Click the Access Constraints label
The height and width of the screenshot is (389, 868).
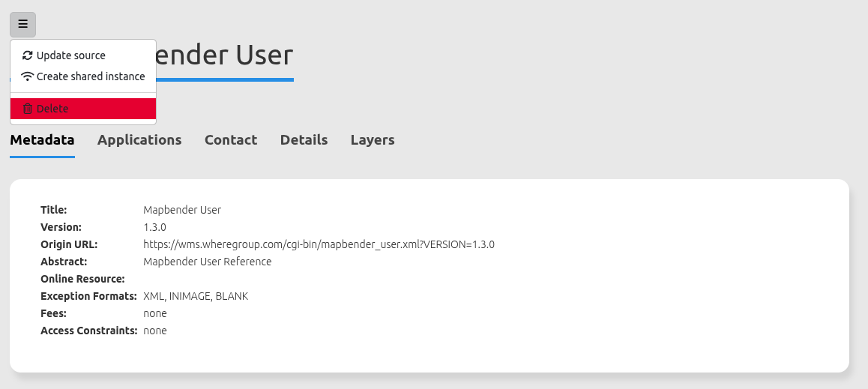[x=88, y=331]
